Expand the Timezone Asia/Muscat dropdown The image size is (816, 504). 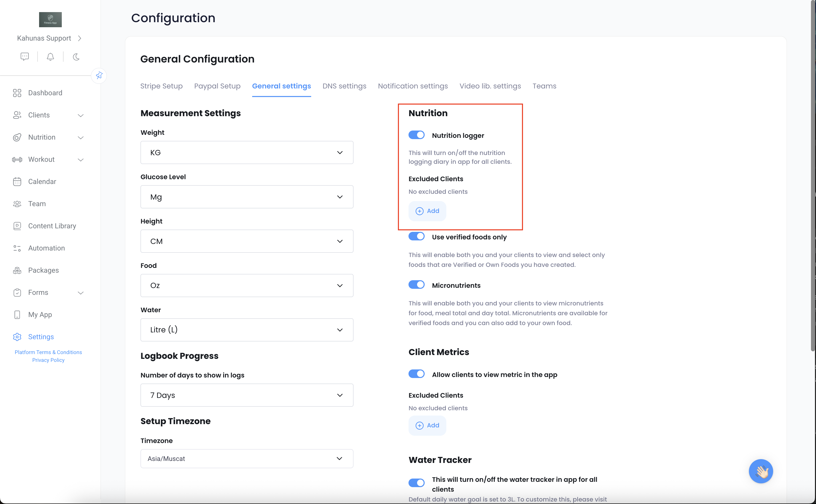click(247, 458)
